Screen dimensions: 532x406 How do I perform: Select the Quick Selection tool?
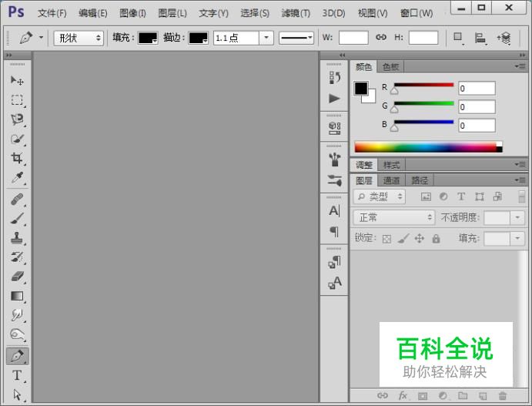tap(17, 139)
